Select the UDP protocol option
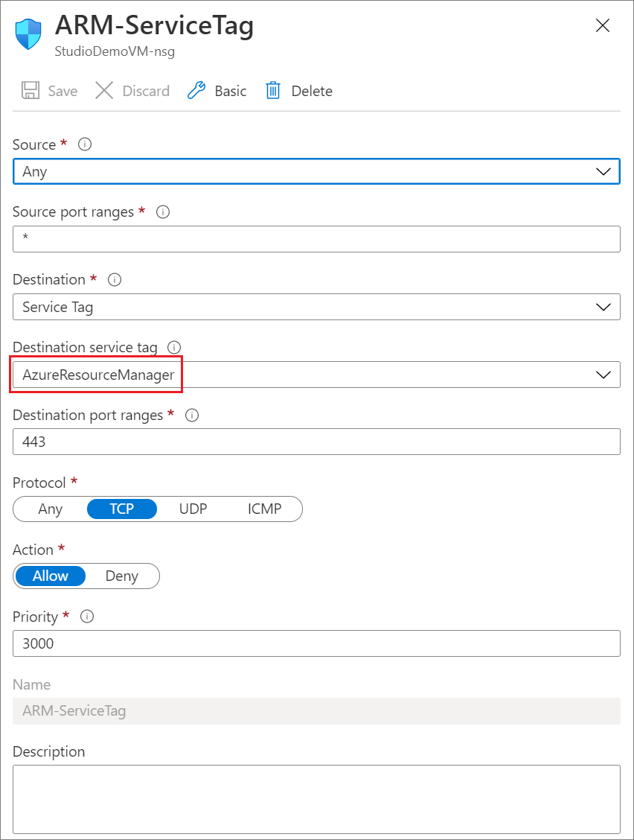Image resolution: width=634 pixels, height=840 pixels. pos(193,509)
